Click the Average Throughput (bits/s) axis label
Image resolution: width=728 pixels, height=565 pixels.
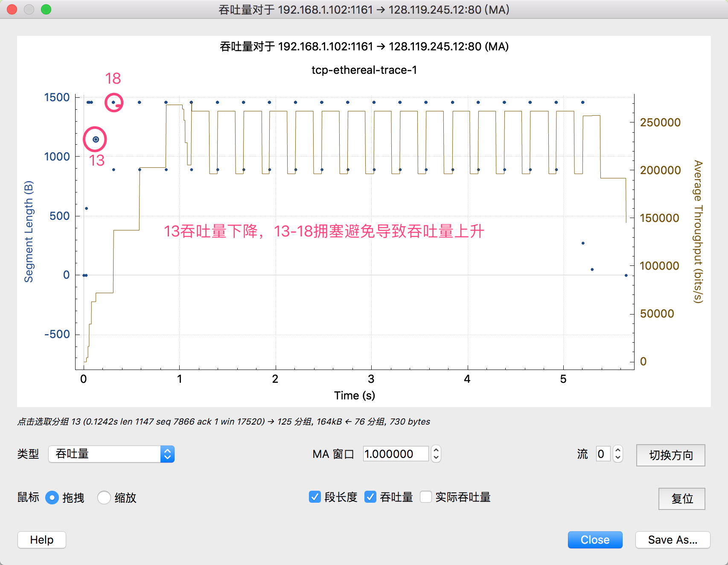click(698, 232)
